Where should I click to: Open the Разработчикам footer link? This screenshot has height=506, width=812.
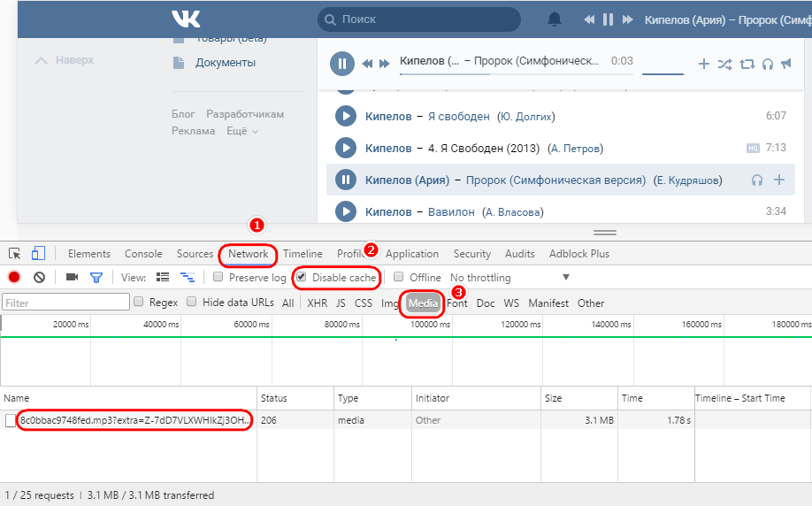click(x=245, y=114)
